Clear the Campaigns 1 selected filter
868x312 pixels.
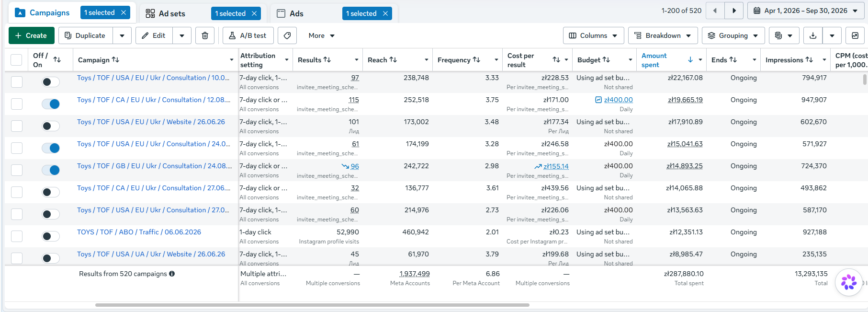(x=124, y=12)
